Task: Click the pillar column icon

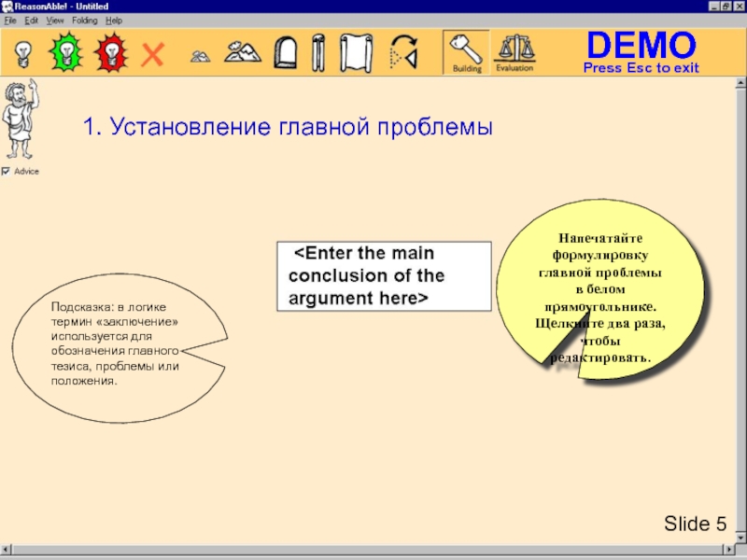Action: coord(318,53)
